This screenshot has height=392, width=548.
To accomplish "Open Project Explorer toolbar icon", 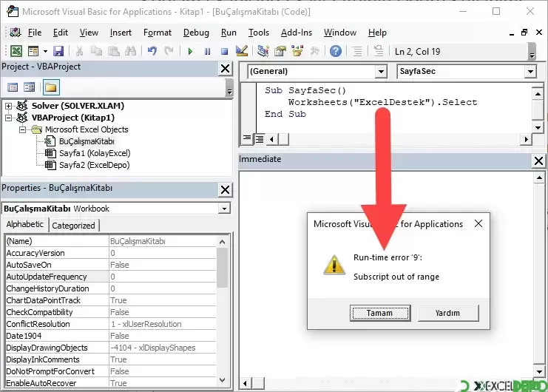I will 263,51.
